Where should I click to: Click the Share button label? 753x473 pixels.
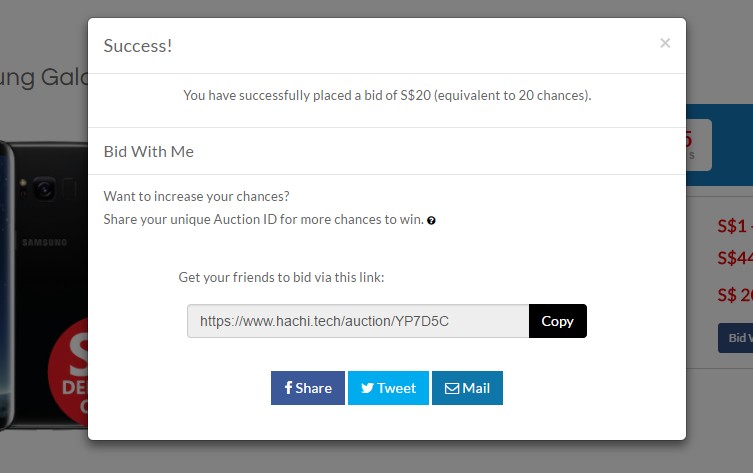pyautogui.click(x=314, y=388)
